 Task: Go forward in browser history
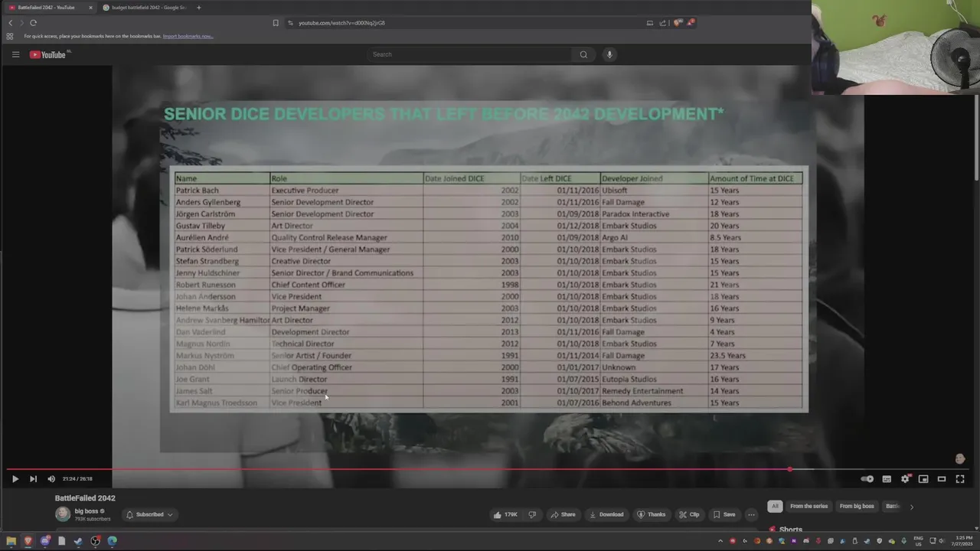[21, 23]
